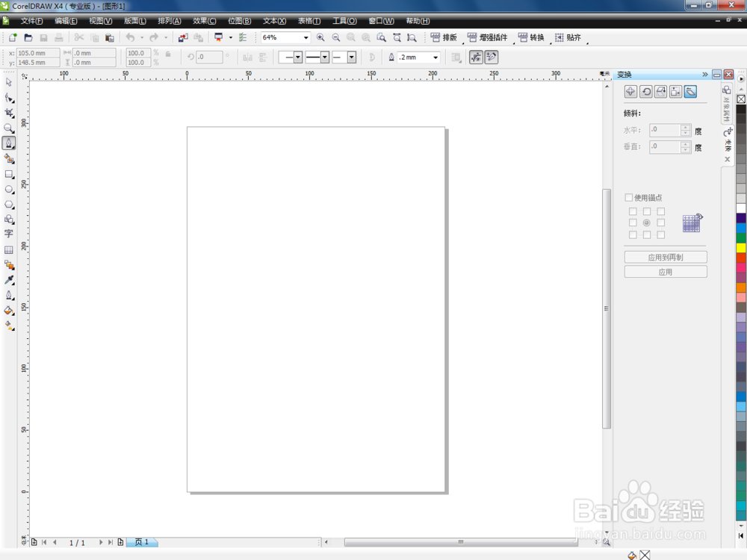
Task: Click the 贴齐 toolbar button
Action: pos(568,37)
